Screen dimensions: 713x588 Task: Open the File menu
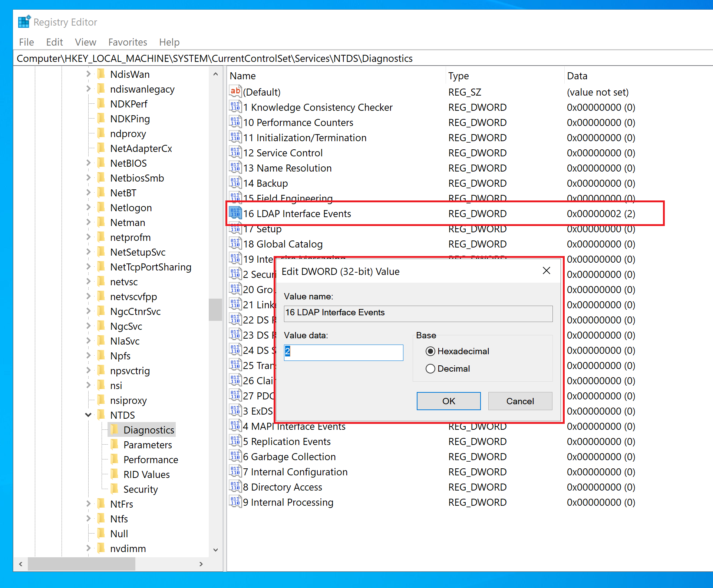click(26, 42)
